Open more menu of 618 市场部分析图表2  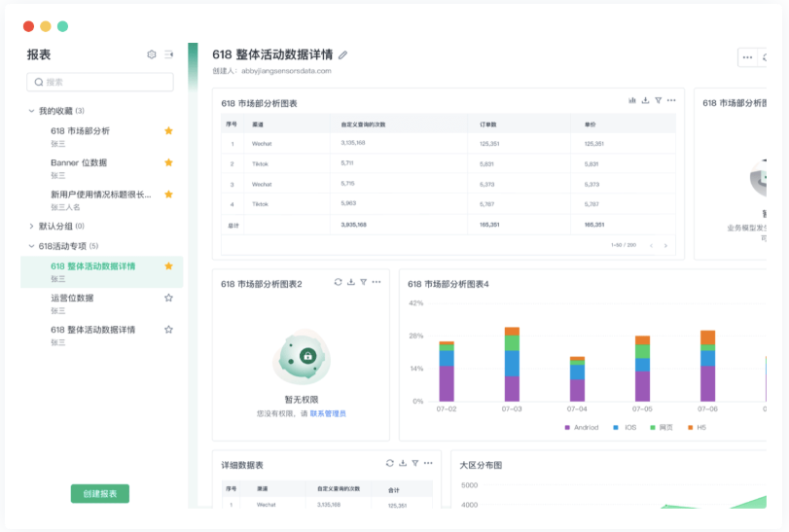pos(377,282)
